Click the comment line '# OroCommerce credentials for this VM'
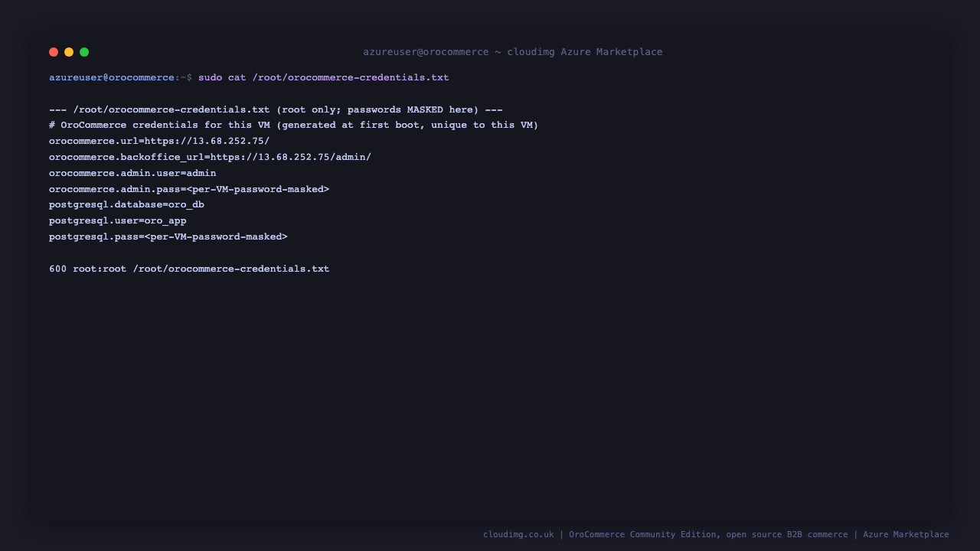Screen dimensions: 980x551 tap(294, 126)
